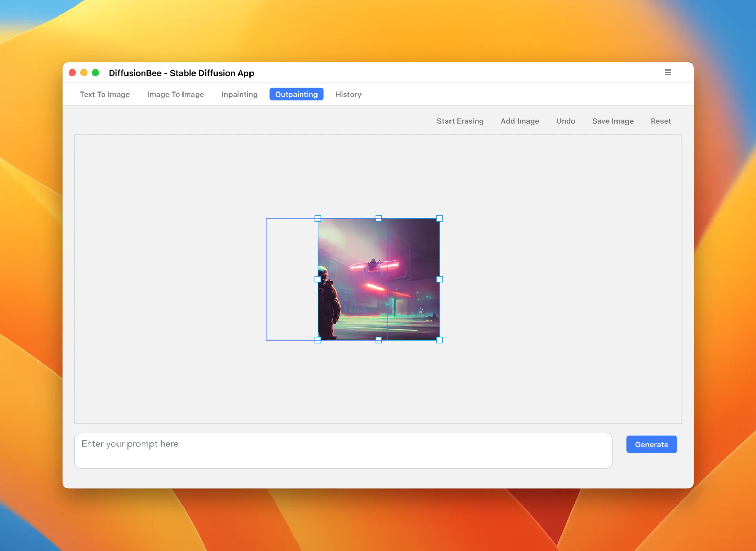Click the top-left resize handle of image
The height and width of the screenshot is (551, 756).
click(x=318, y=218)
